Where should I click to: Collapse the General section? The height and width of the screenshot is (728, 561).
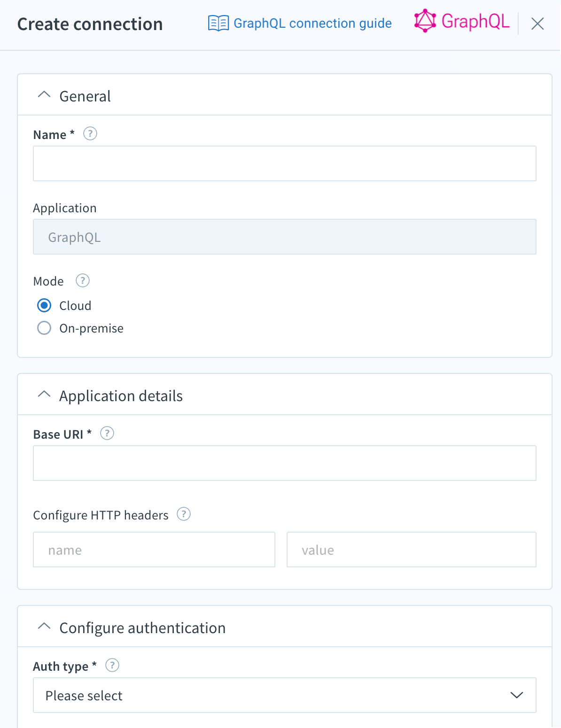point(44,94)
